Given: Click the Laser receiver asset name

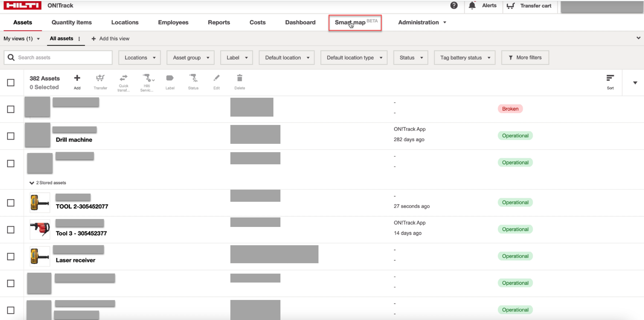Looking at the screenshot, I should (75, 260).
